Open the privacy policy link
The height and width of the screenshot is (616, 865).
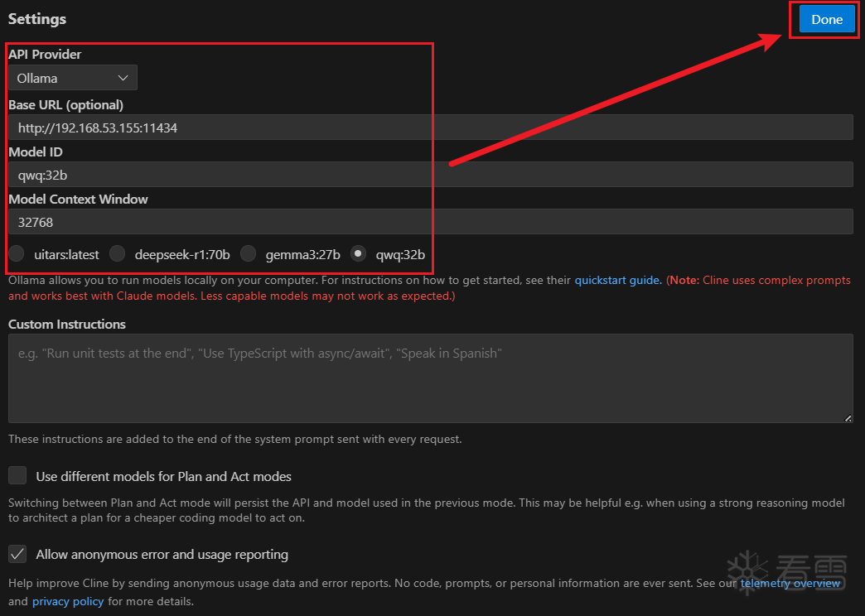tap(68, 602)
